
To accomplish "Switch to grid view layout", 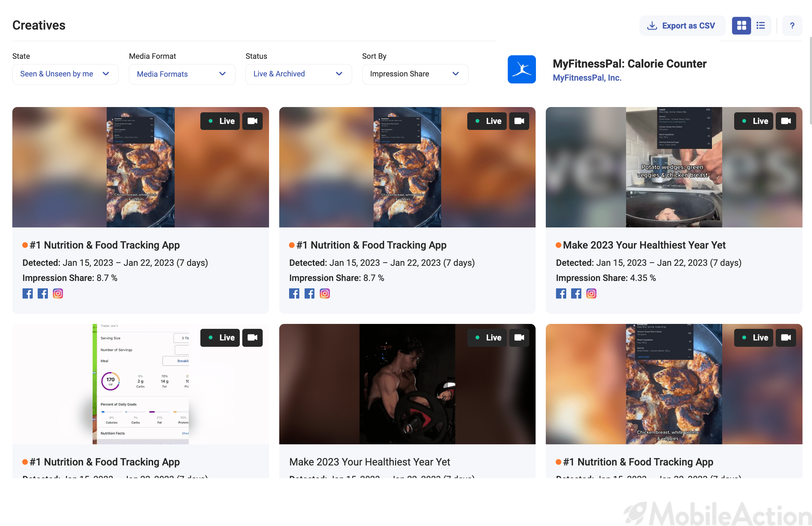I will [741, 26].
